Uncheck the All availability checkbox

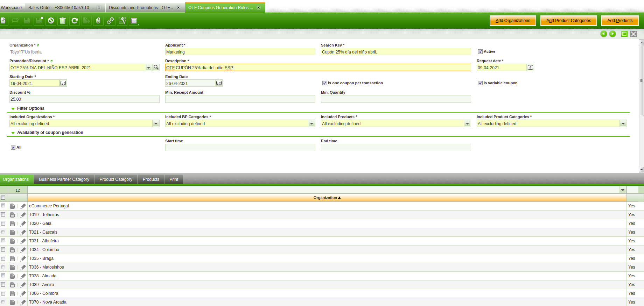tap(13, 148)
